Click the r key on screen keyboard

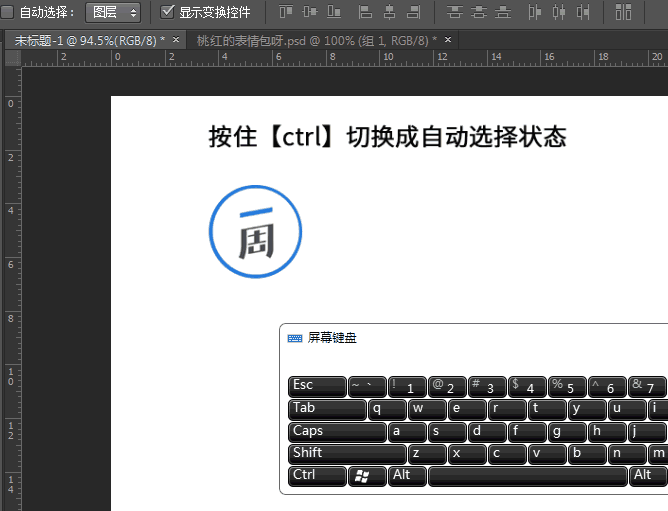pos(507,409)
